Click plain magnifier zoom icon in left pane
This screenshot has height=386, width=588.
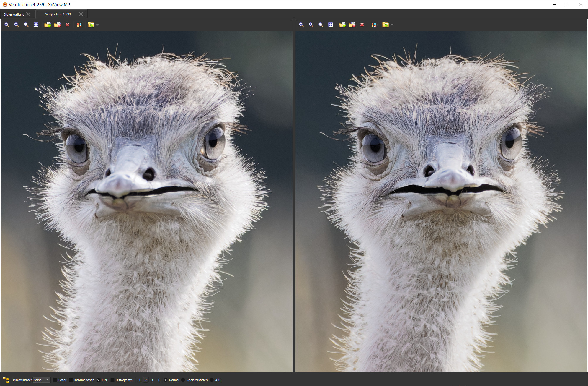[x=26, y=25]
